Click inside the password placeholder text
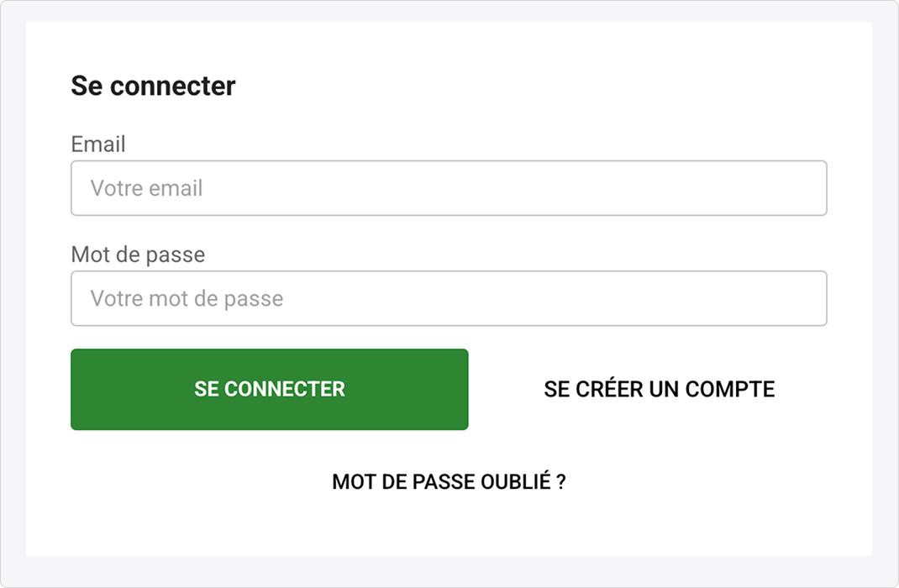 click(x=187, y=298)
